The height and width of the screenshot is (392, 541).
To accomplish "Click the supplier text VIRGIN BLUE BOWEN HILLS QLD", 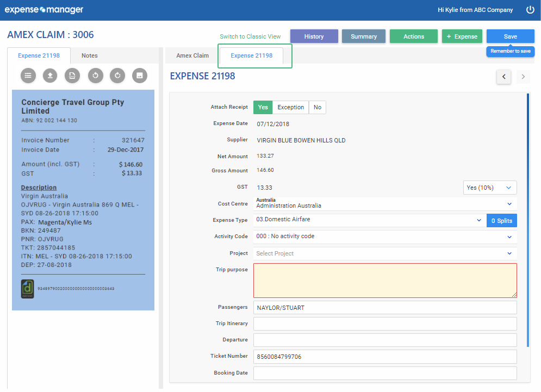I will (x=301, y=140).
